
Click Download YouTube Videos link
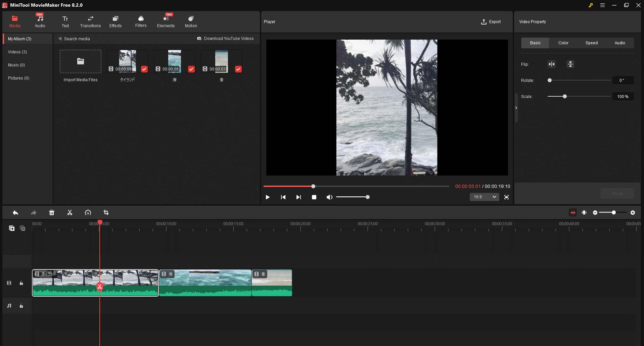tap(225, 39)
